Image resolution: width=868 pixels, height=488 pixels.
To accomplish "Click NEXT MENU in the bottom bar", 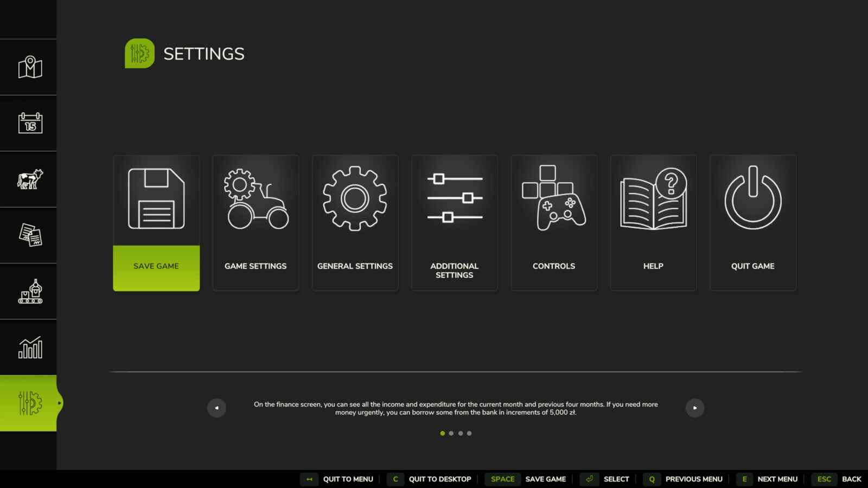I will [x=778, y=479].
